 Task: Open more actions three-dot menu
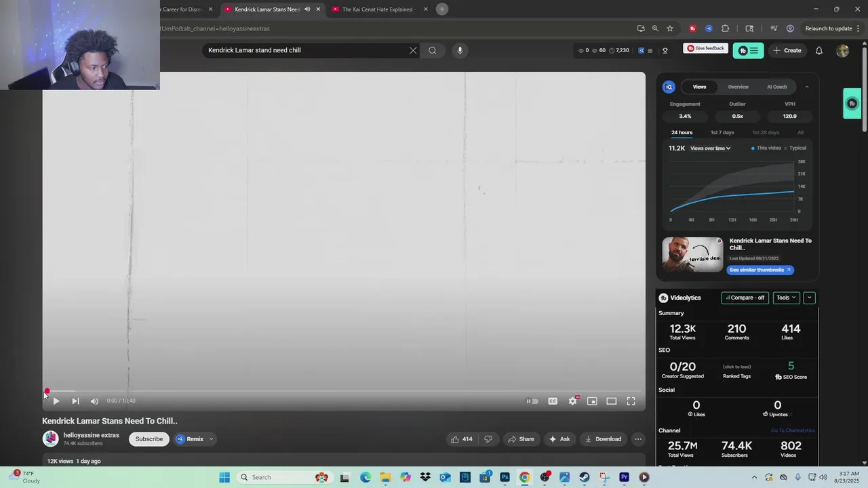638,439
